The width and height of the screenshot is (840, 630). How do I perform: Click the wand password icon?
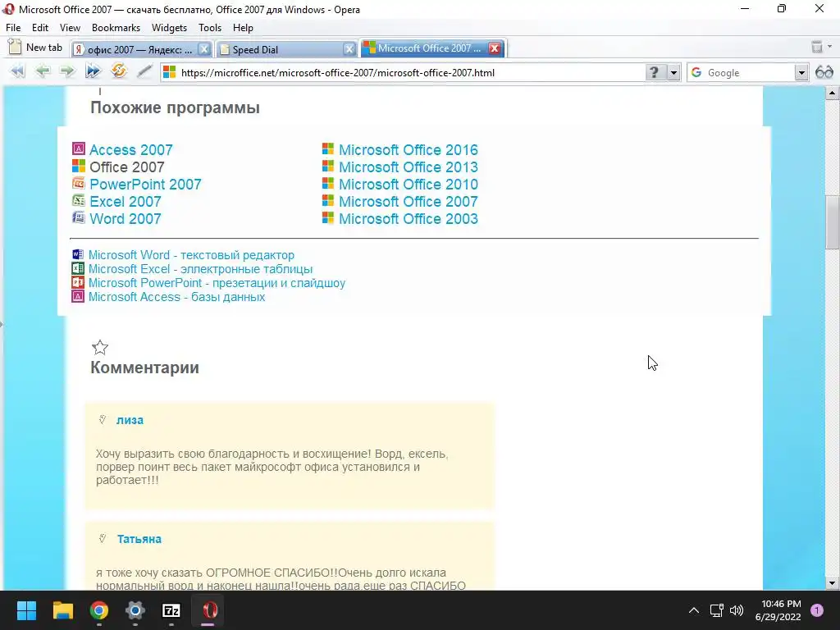(144, 71)
